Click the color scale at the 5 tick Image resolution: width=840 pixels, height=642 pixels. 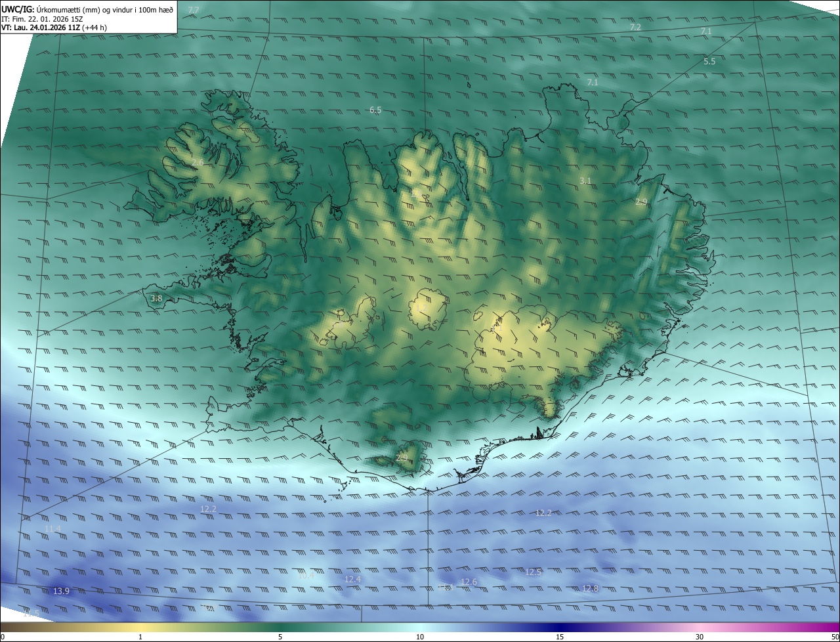click(x=280, y=637)
